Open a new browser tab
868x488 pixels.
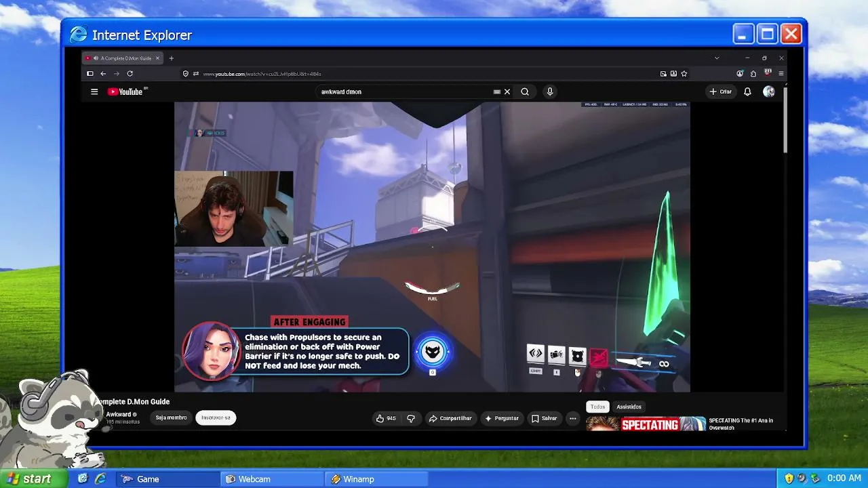(x=171, y=58)
